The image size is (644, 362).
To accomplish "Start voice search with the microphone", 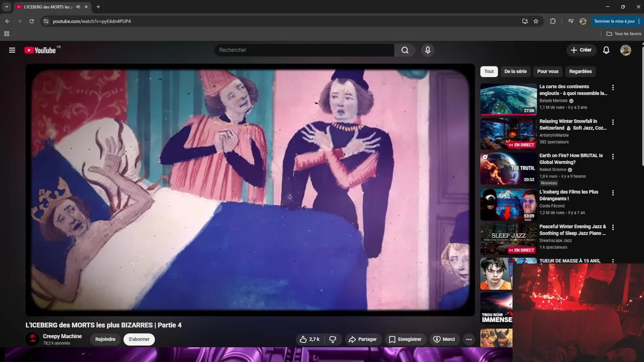I will 428,50.
